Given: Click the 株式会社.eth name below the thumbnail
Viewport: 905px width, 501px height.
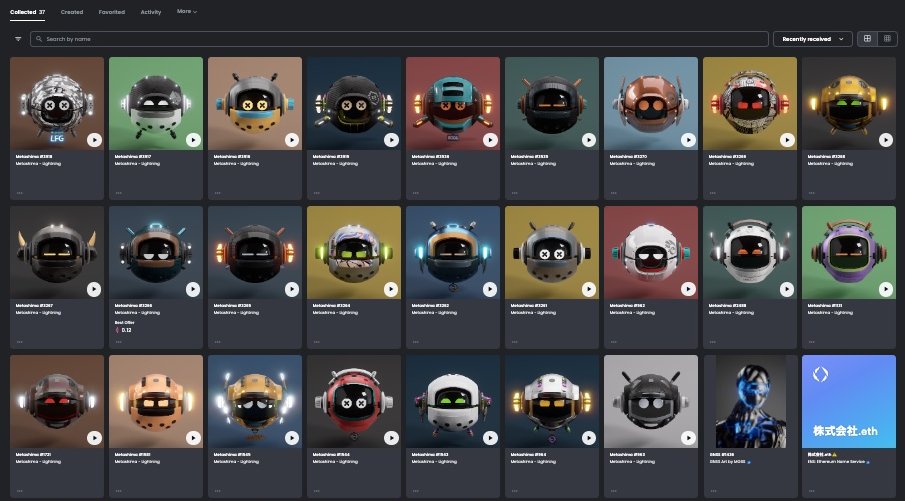Looking at the screenshot, I should tap(822, 455).
